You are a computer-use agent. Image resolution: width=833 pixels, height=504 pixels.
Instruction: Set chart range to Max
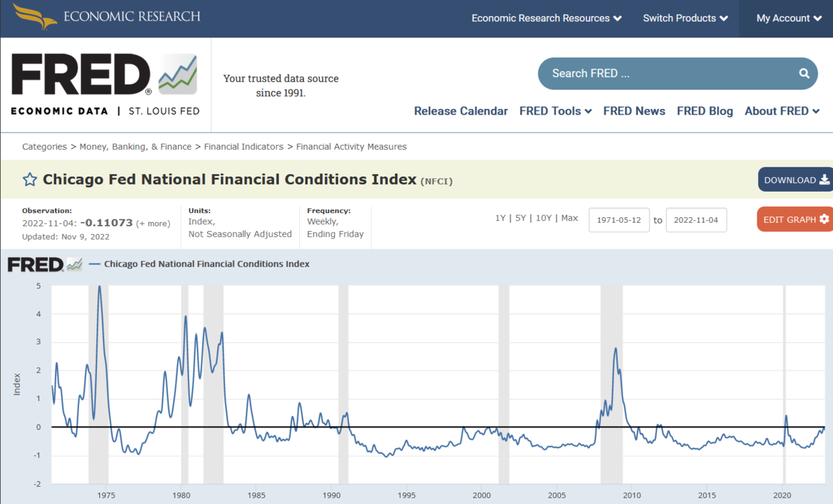569,218
